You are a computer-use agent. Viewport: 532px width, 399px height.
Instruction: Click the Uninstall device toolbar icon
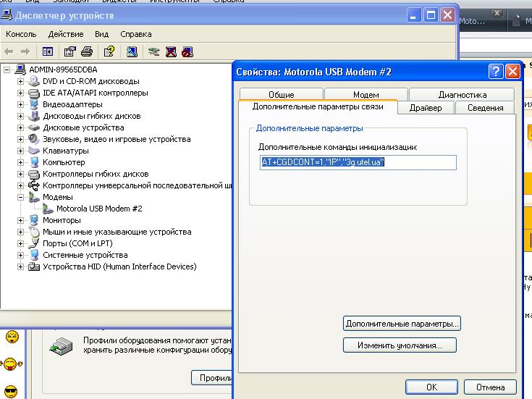coord(171,51)
